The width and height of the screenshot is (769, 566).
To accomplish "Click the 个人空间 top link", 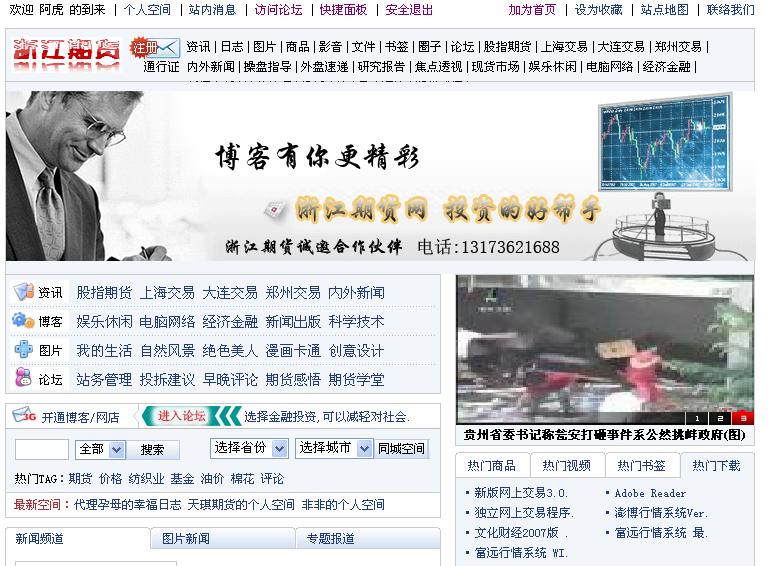I will [x=147, y=10].
